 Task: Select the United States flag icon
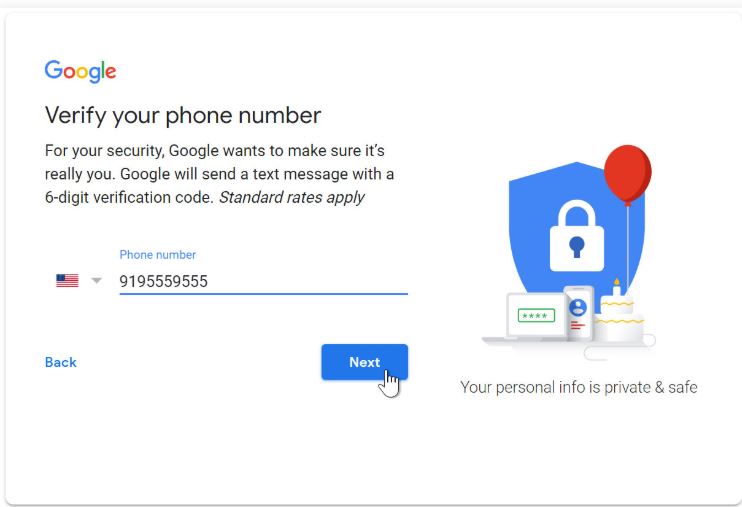tap(67, 281)
